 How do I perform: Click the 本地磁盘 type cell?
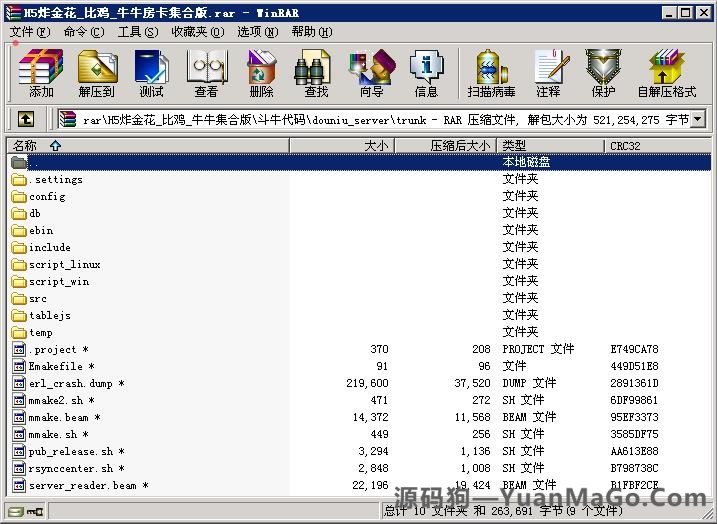526,162
